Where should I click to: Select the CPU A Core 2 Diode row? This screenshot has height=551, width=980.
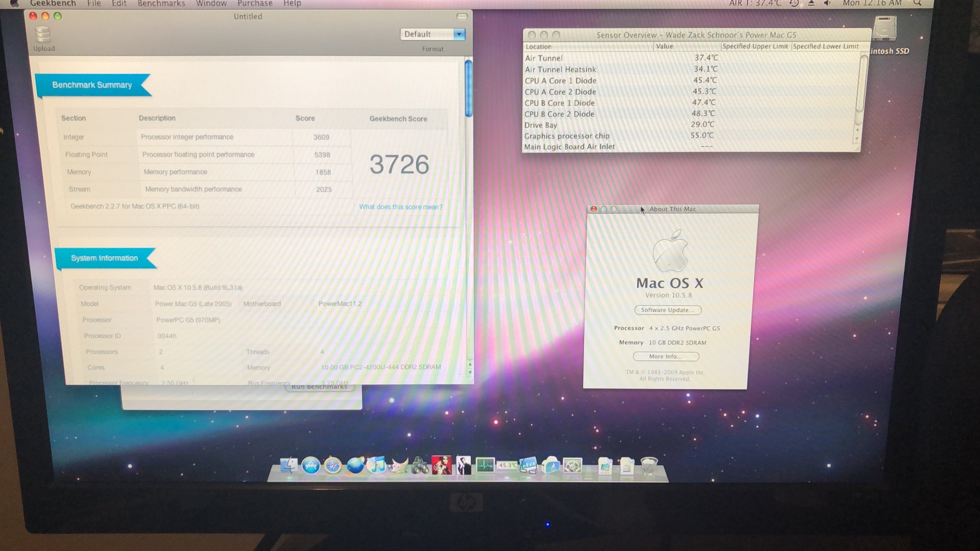(690, 92)
